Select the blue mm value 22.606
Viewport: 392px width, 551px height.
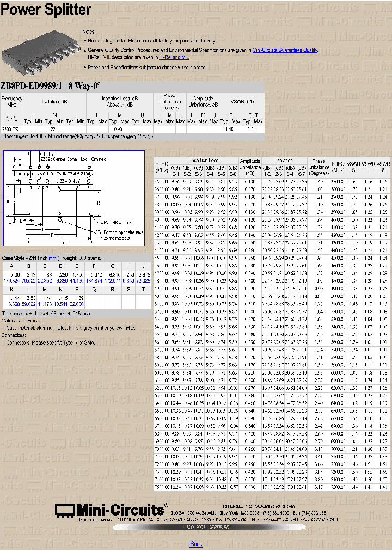pos(77,304)
